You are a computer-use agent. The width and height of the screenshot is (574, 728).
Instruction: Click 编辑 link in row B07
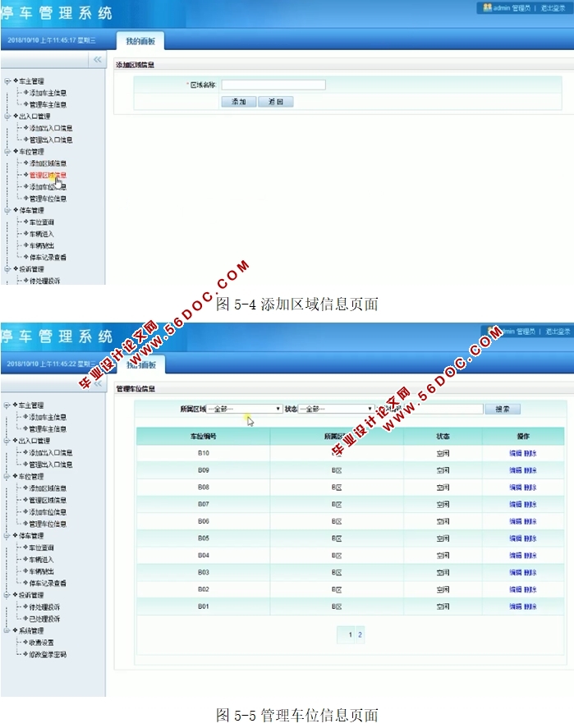516,504
